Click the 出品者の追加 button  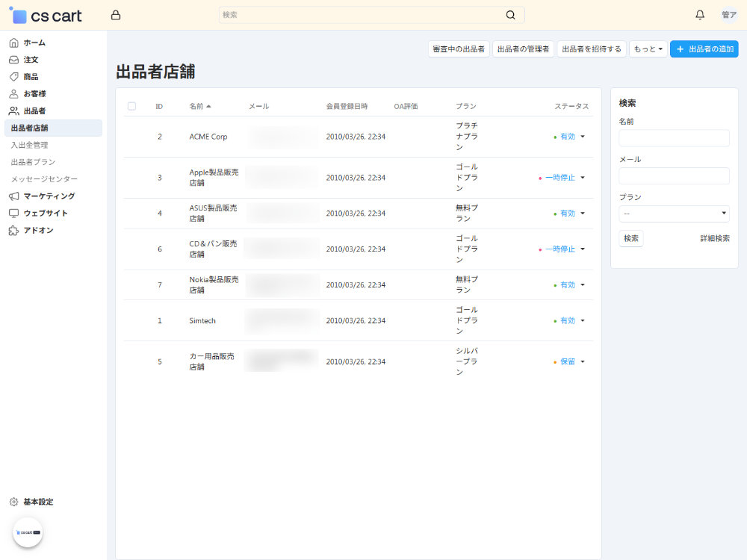[704, 49]
